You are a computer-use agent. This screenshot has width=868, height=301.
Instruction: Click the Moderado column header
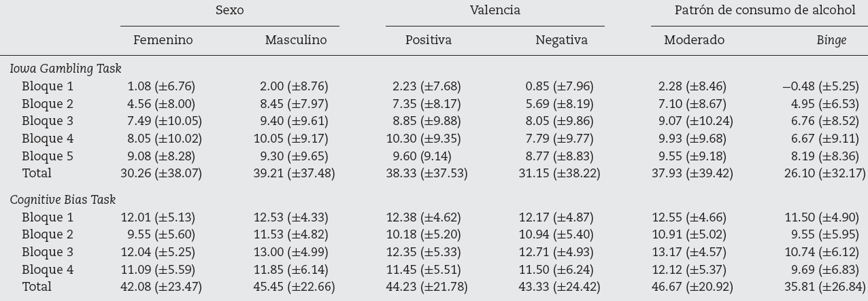click(694, 40)
